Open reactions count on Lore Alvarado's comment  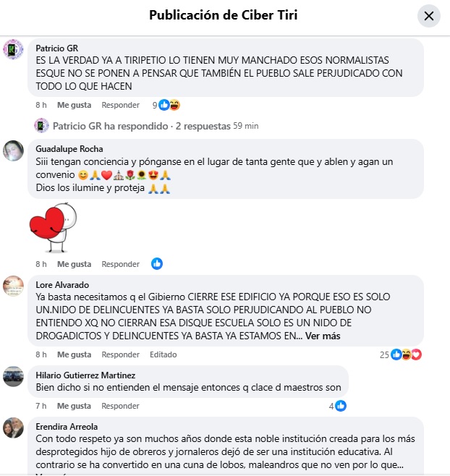click(401, 354)
